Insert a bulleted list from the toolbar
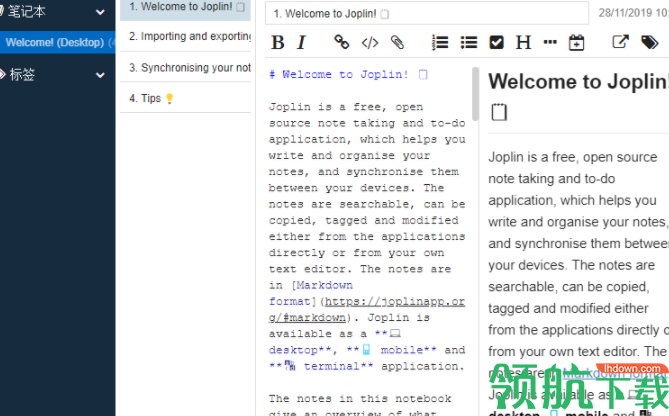Image resolution: width=669 pixels, height=416 pixels. [468, 42]
